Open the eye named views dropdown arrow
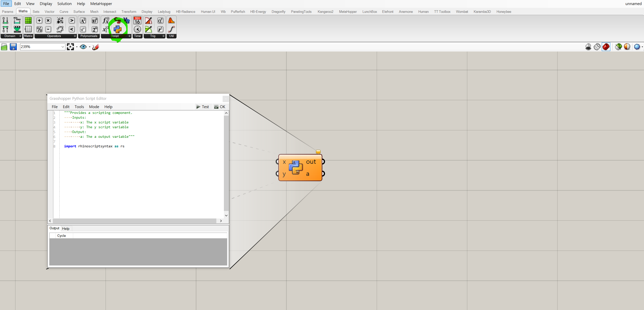 (x=90, y=47)
